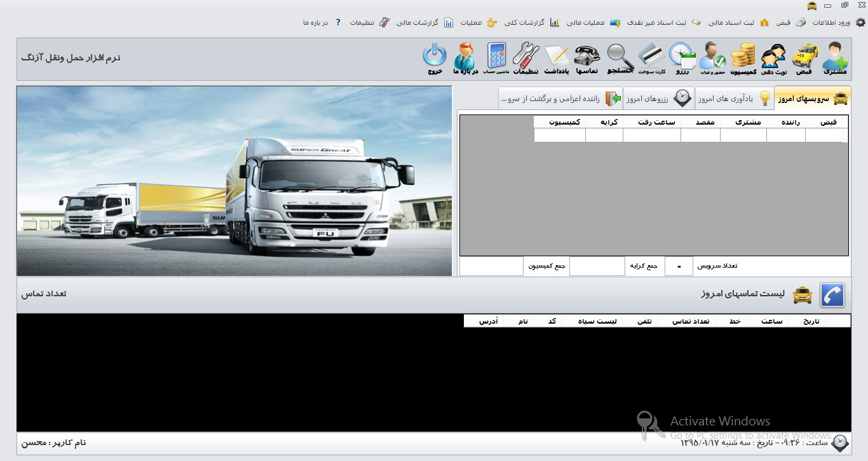Open the در باره ما help menu

coord(322,22)
